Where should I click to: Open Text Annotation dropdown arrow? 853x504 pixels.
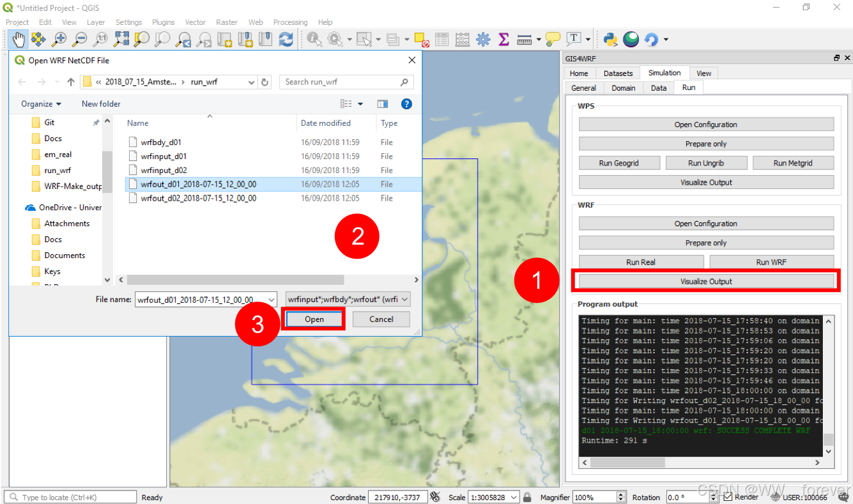point(587,40)
